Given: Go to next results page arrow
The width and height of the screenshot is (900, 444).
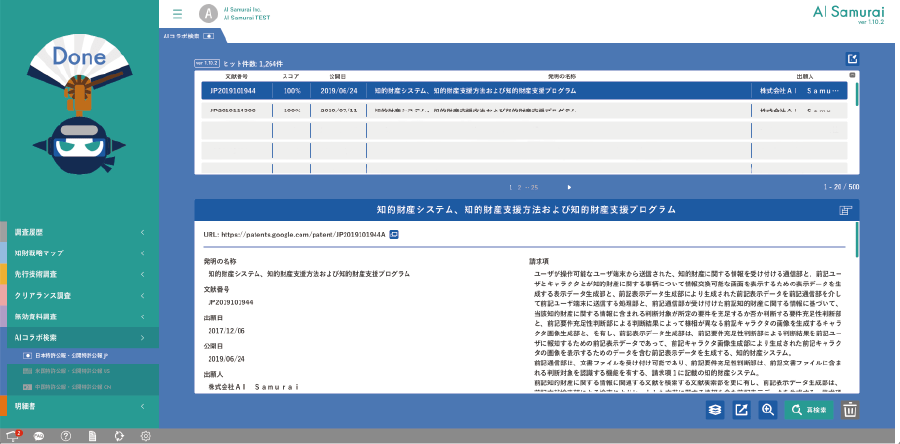Looking at the screenshot, I should pyautogui.click(x=570, y=187).
